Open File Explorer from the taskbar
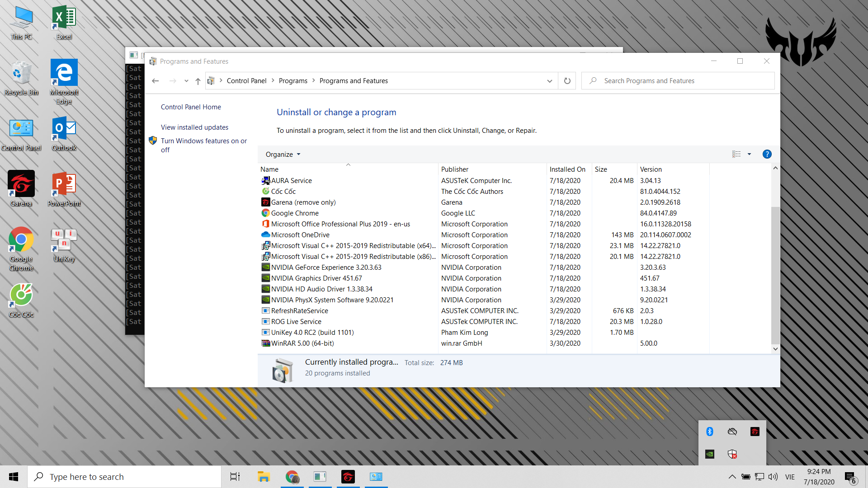 264,477
